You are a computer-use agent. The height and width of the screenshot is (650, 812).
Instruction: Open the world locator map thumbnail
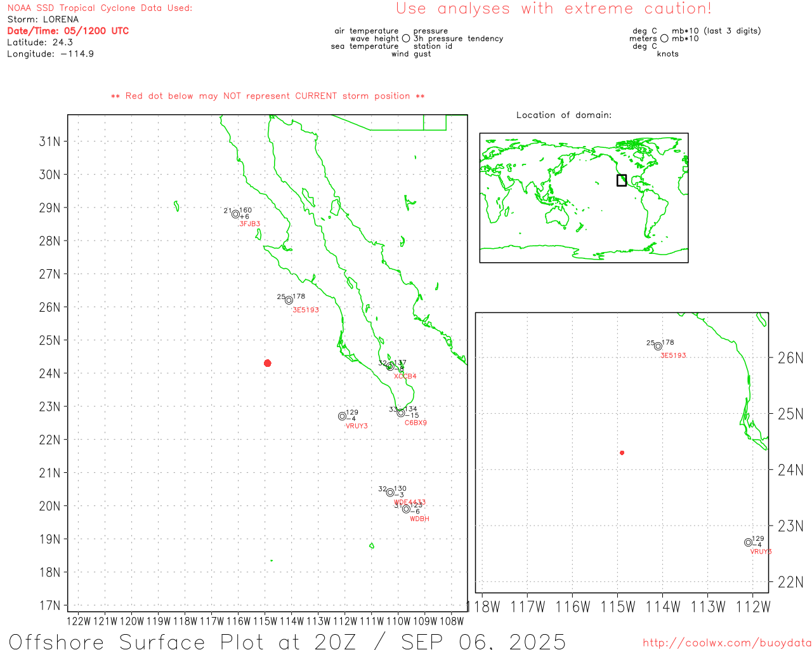click(x=584, y=198)
